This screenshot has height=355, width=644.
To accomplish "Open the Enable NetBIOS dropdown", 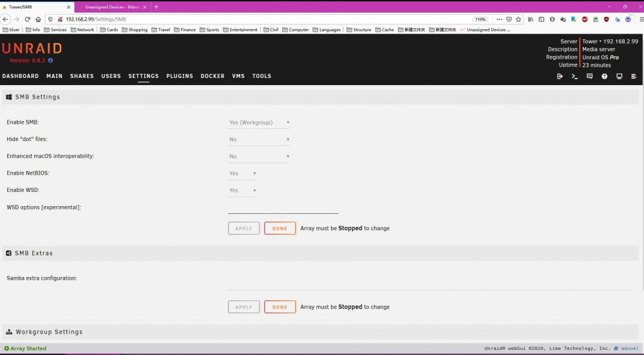I will tap(242, 173).
